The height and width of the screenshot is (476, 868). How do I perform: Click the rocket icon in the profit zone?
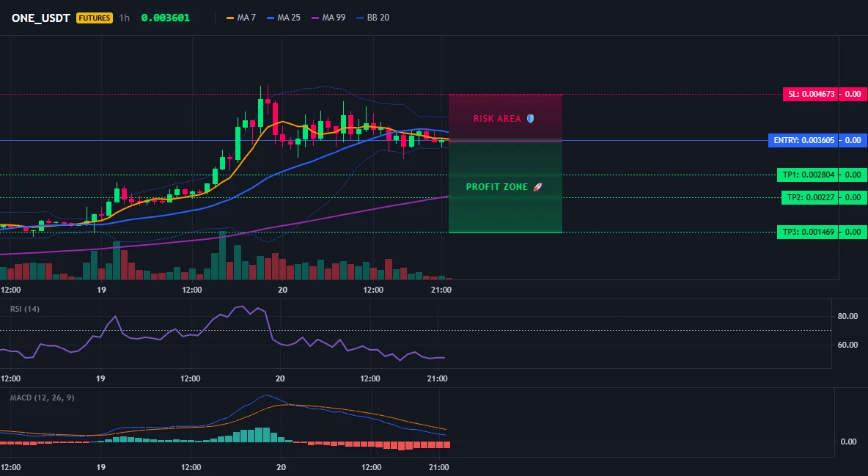(537, 187)
